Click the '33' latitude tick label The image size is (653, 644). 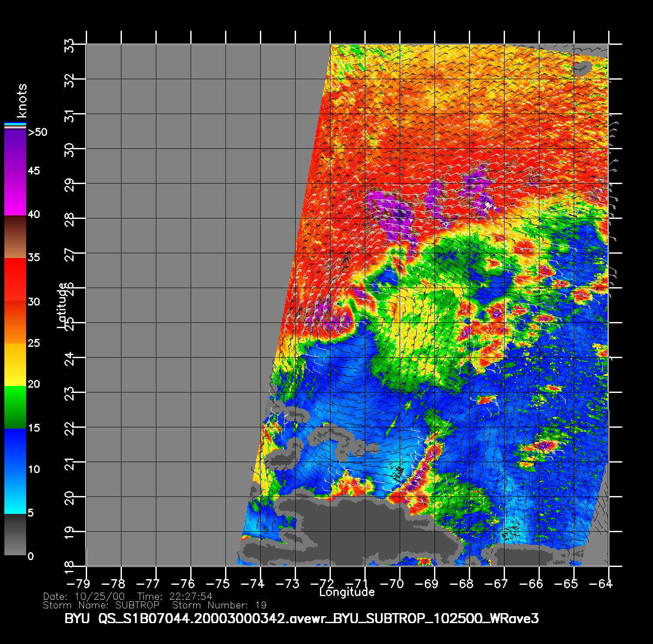(70, 45)
